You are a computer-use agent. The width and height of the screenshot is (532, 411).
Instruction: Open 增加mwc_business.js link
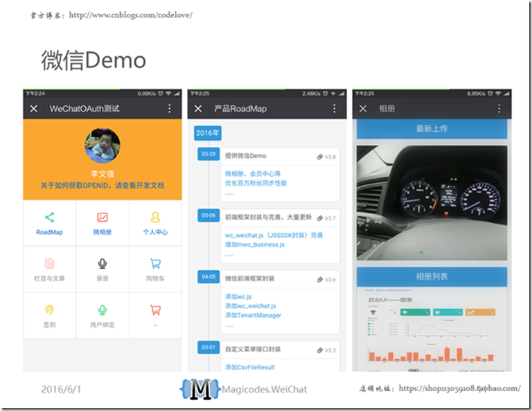click(255, 245)
